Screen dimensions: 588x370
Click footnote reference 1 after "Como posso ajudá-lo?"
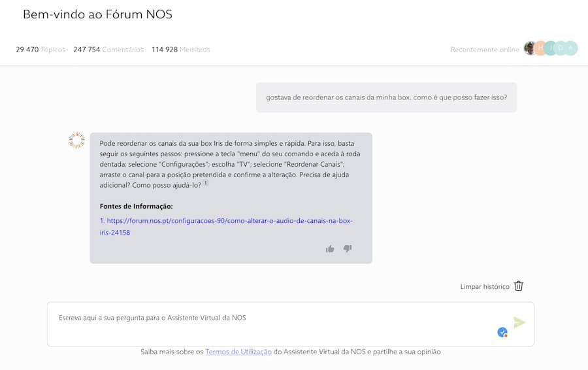(206, 184)
